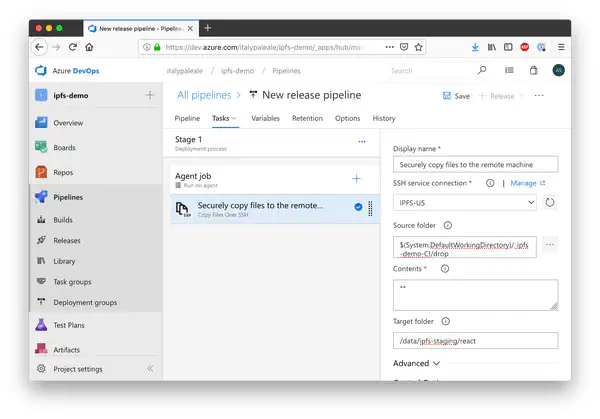
Task: Collapse the sidebar with double chevron
Action: pyautogui.click(x=151, y=369)
